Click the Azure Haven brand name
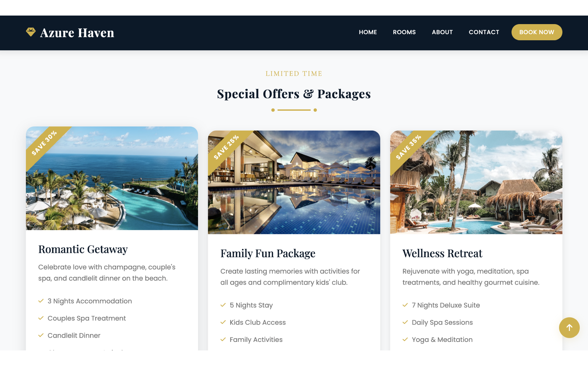Viewport: 588px width, 366px height. (77, 33)
